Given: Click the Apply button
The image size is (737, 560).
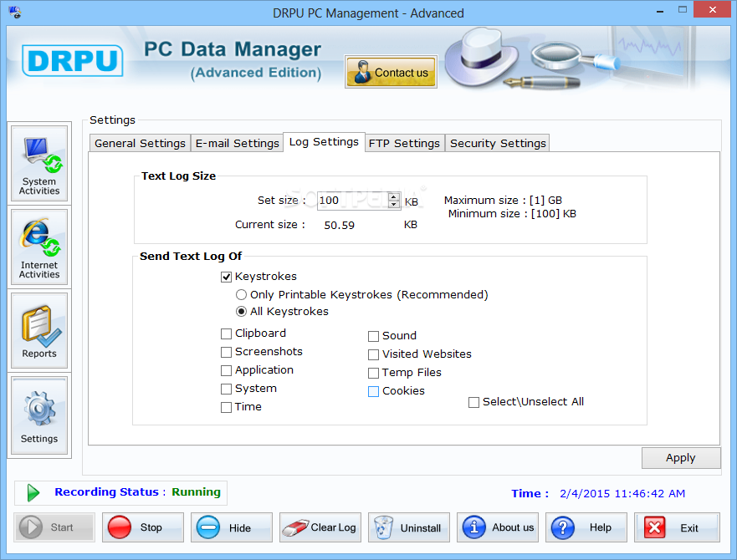Looking at the screenshot, I should (x=681, y=458).
